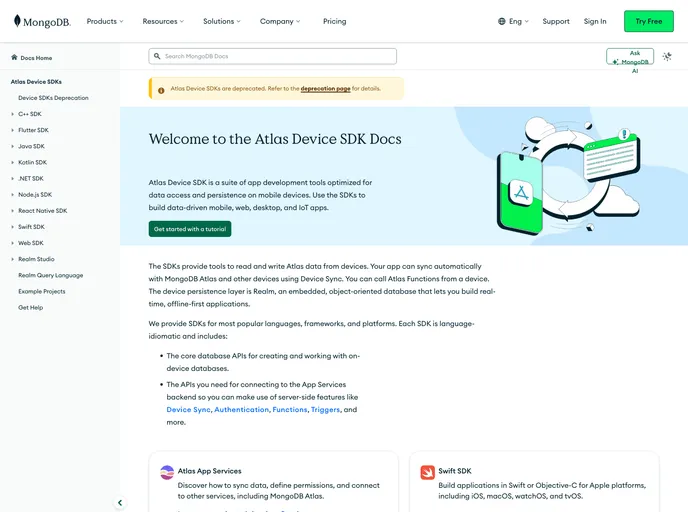Expand the Swift SDK sidebar section
The width and height of the screenshot is (688, 512).
(x=12, y=227)
